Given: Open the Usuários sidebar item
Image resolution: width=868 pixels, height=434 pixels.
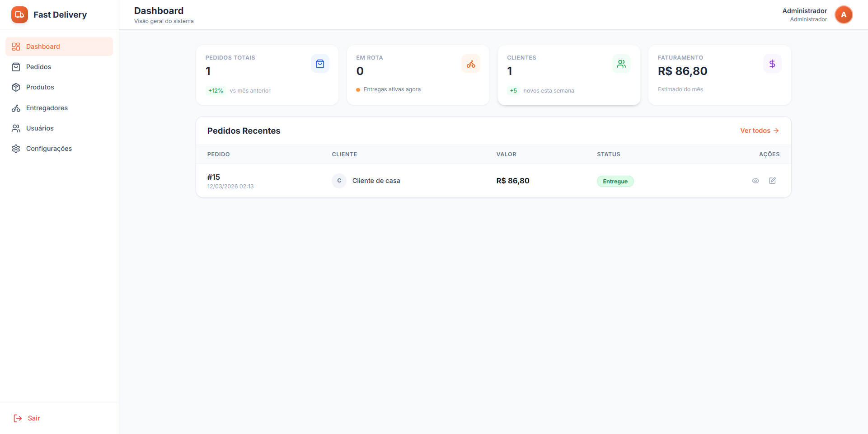Looking at the screenshot, I should pyautogui.click(x=40, y=128).
